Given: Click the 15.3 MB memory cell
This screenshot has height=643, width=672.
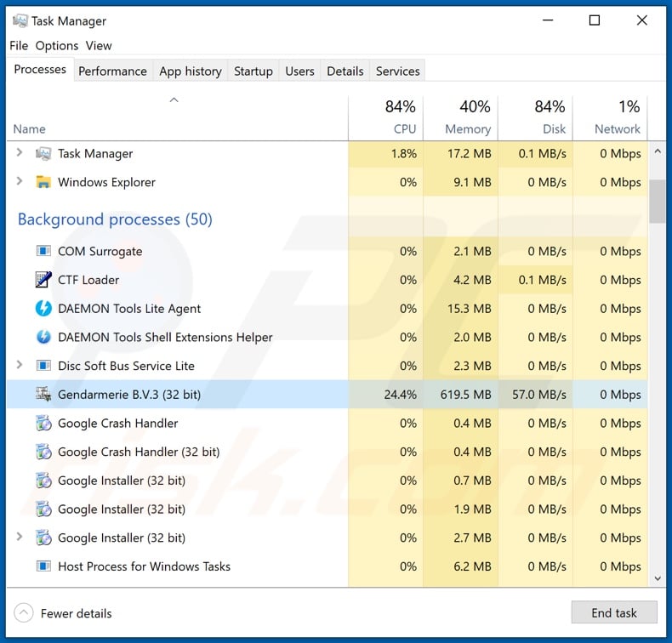Looking at the screenshot, I should point(460,309).
